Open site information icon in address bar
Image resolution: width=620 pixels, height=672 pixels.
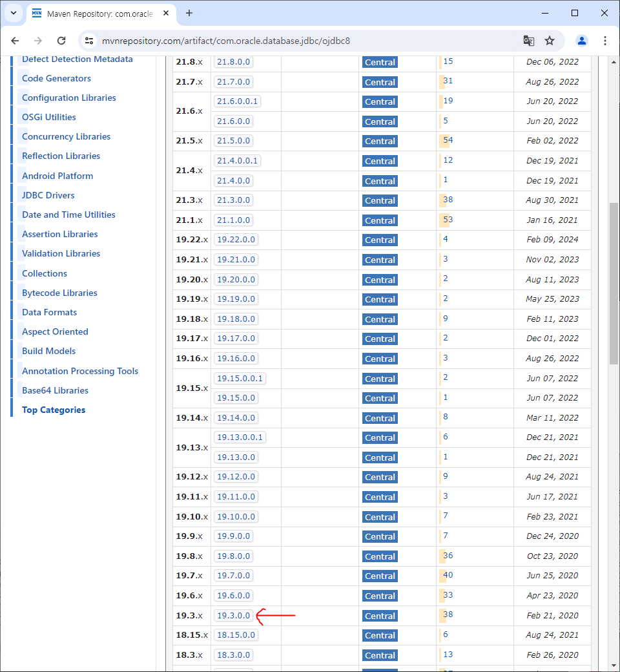pyautogui.click(x=89, y=41)
